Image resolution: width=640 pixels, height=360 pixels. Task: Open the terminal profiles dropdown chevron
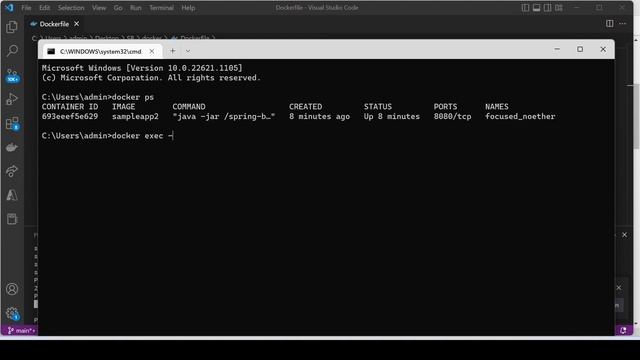[x=188, y=51]
